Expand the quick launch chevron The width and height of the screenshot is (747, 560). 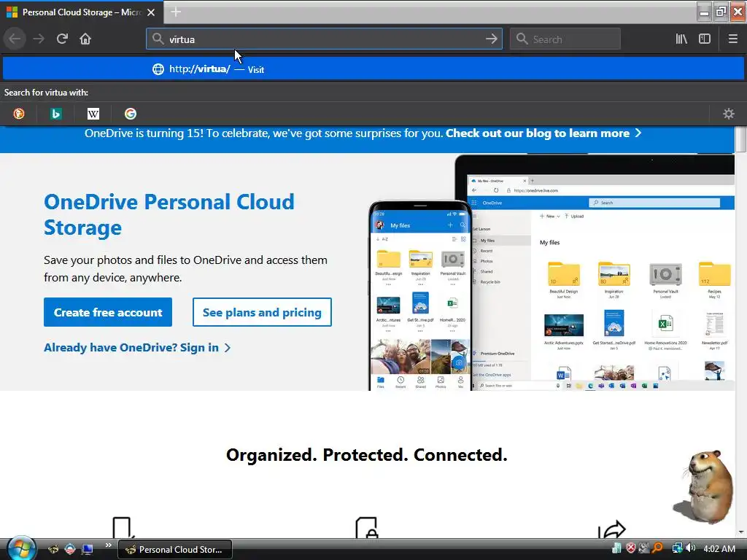click(x=109, y=545)
